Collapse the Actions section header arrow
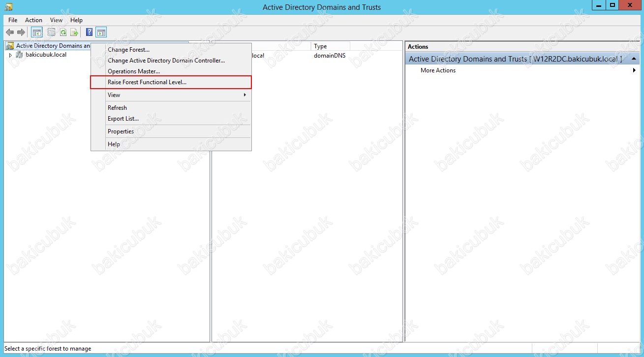Screen dimensions: 644x357 (634, 59)
